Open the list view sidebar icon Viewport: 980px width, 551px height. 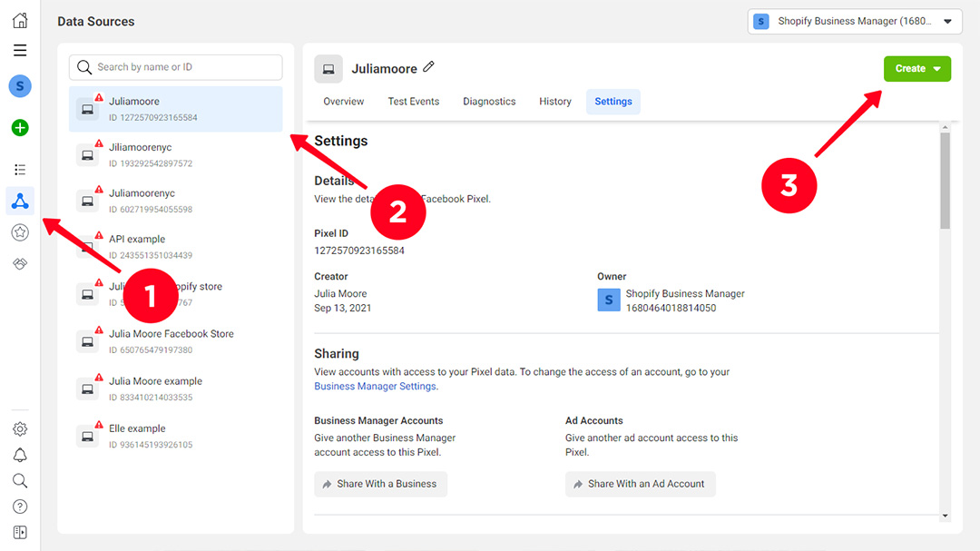pos(20,170)
